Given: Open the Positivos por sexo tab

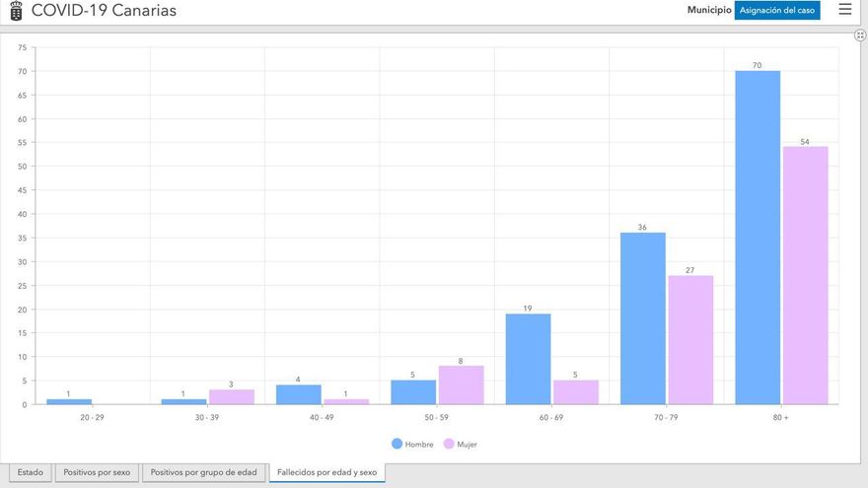Looking at the screenshot, I should (x=97, y=472).
